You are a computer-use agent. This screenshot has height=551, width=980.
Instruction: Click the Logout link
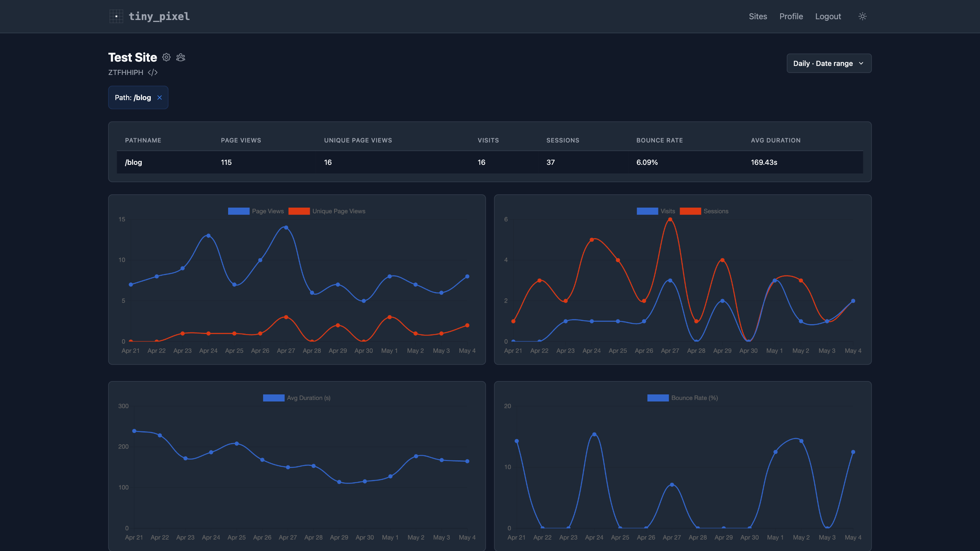click(x=828, y=16)
